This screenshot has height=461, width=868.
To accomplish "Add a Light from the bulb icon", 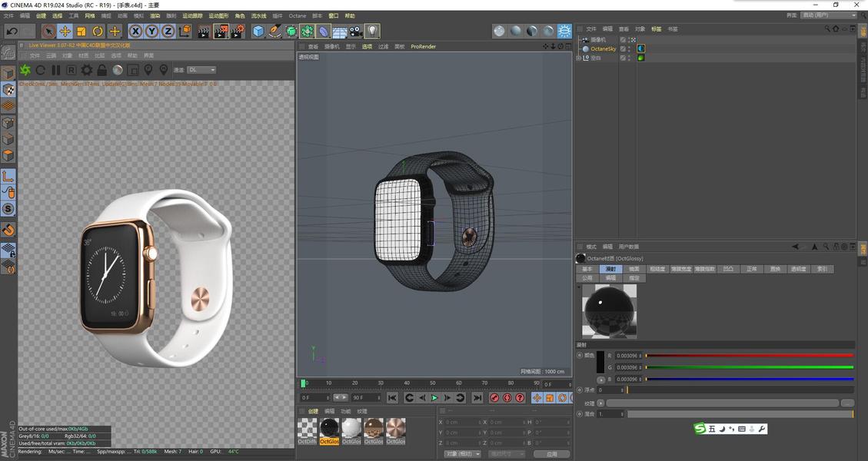I will [373, 31].
